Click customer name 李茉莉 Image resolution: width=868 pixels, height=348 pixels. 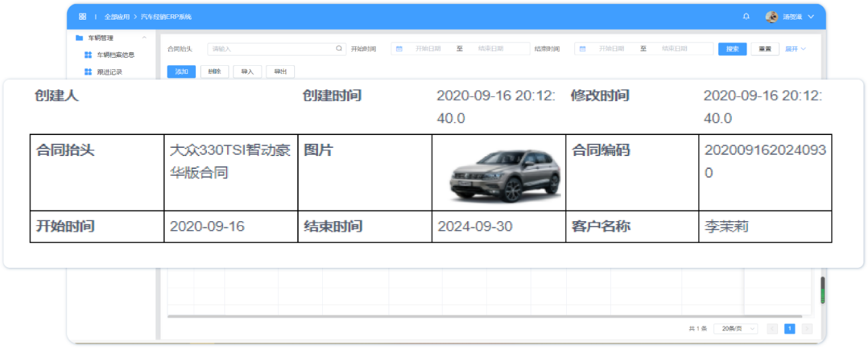(x=726, y=227)
